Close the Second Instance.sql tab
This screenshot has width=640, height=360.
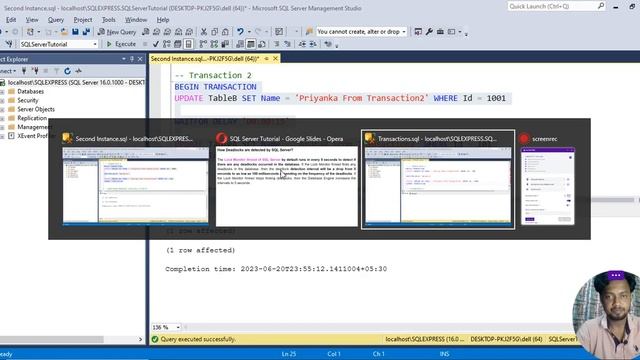(276, 59)
